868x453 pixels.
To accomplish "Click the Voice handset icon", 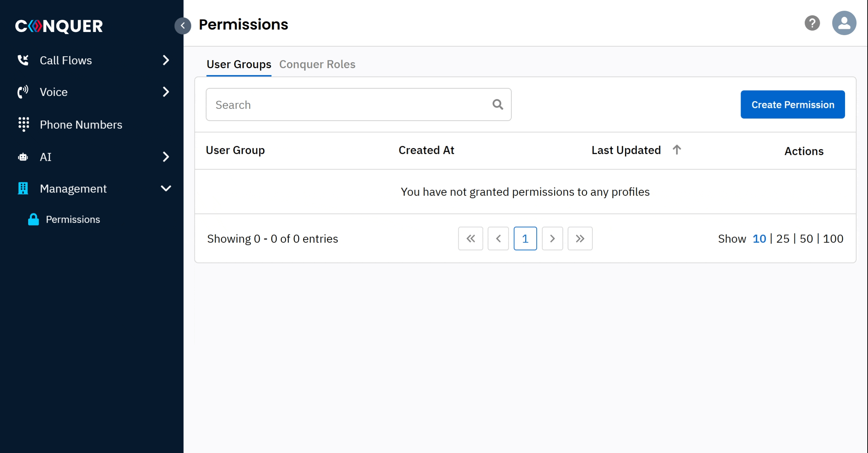I will pyautogui.click(x=23, y=92).
